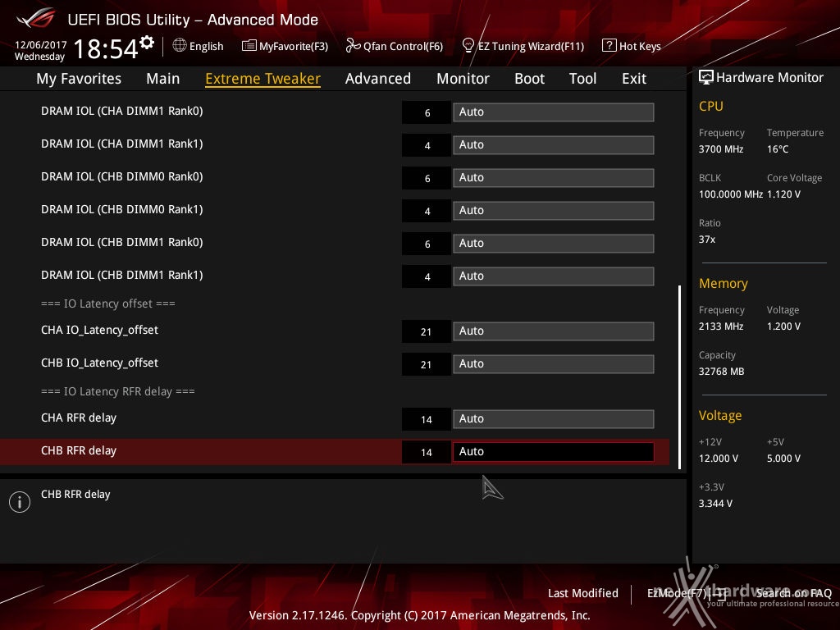This screenshot has height=630, width=840.
Task: Click the CHA IO_Latency_offset Auto field
Action: click(554, 331)
